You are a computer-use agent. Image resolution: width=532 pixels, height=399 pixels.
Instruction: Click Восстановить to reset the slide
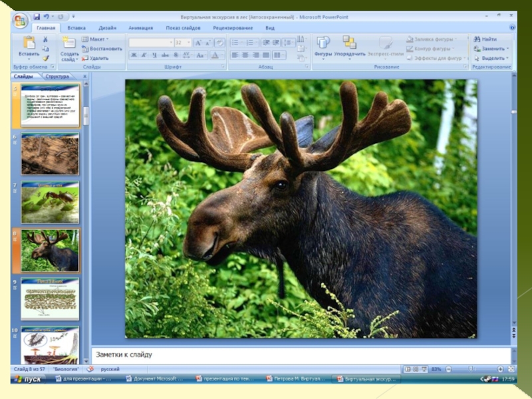102,49
